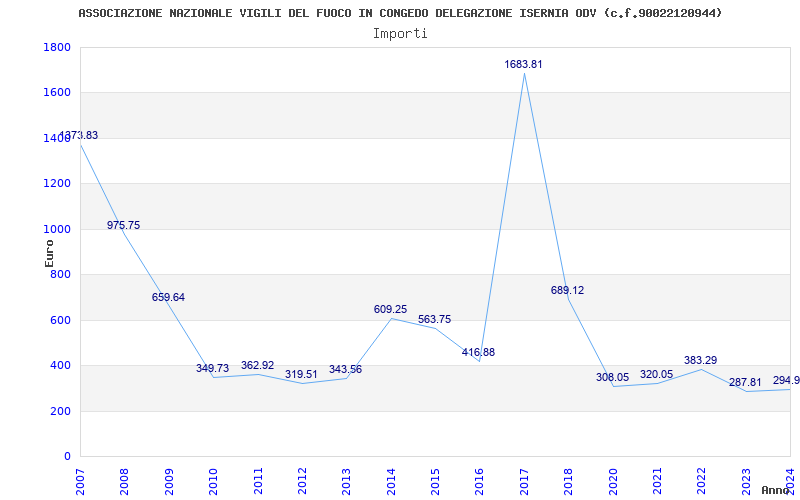Select the "Euro" y-axis title
This screenshot has width=800, height=500.
point(49,252)
